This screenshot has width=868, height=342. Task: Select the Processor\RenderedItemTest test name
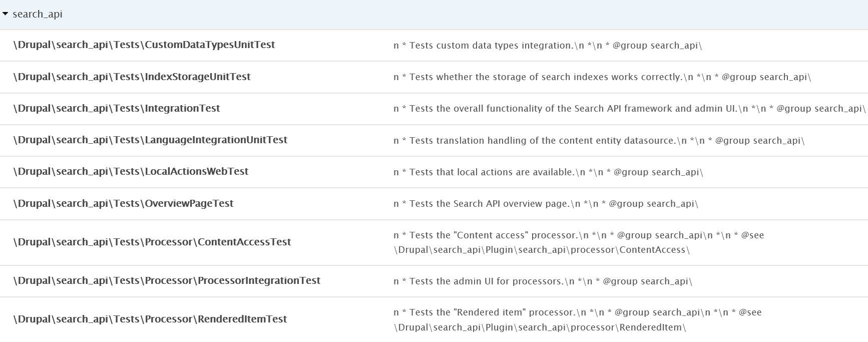[150, 319]
